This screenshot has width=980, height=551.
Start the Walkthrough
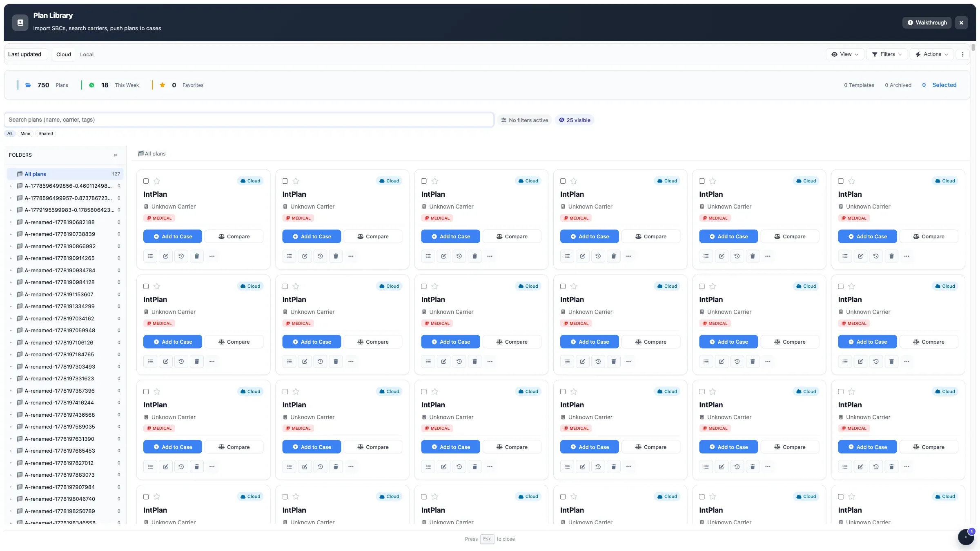pos(927,22)
